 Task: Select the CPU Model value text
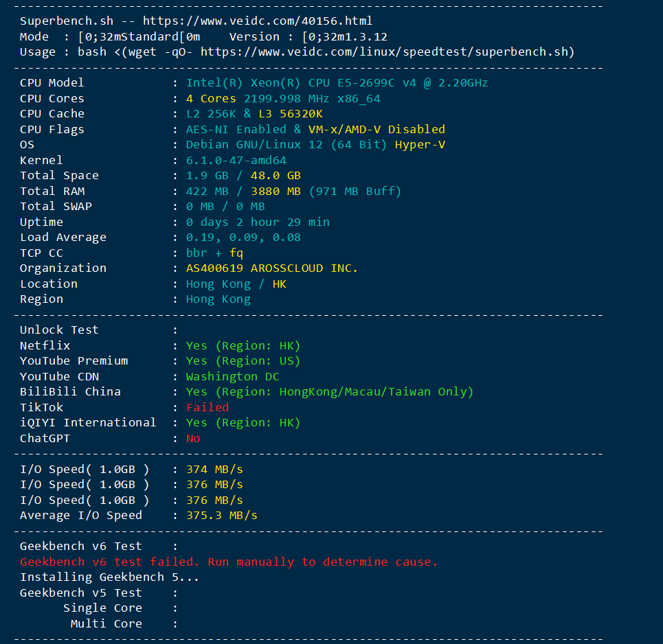337,83
